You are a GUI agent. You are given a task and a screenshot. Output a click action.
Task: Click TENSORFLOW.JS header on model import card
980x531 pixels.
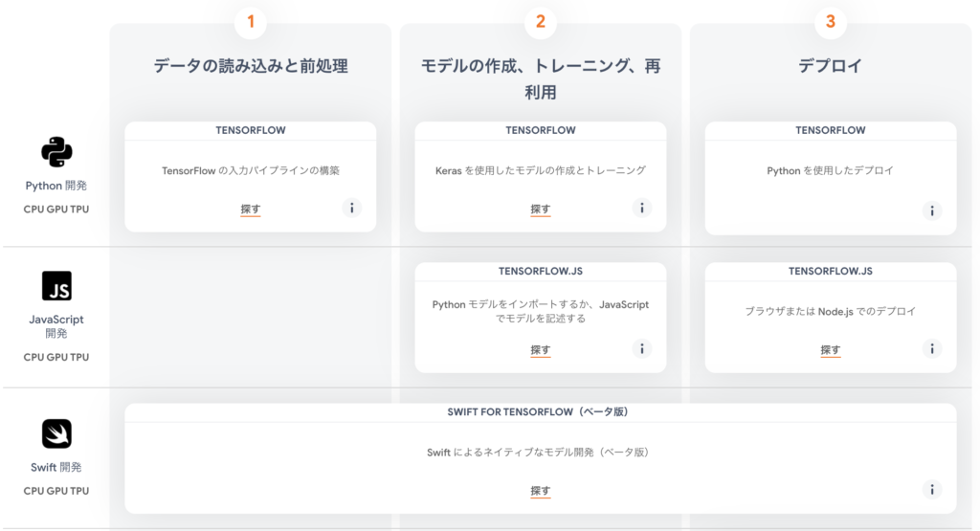pyautogui.click(x=541, y=271)
